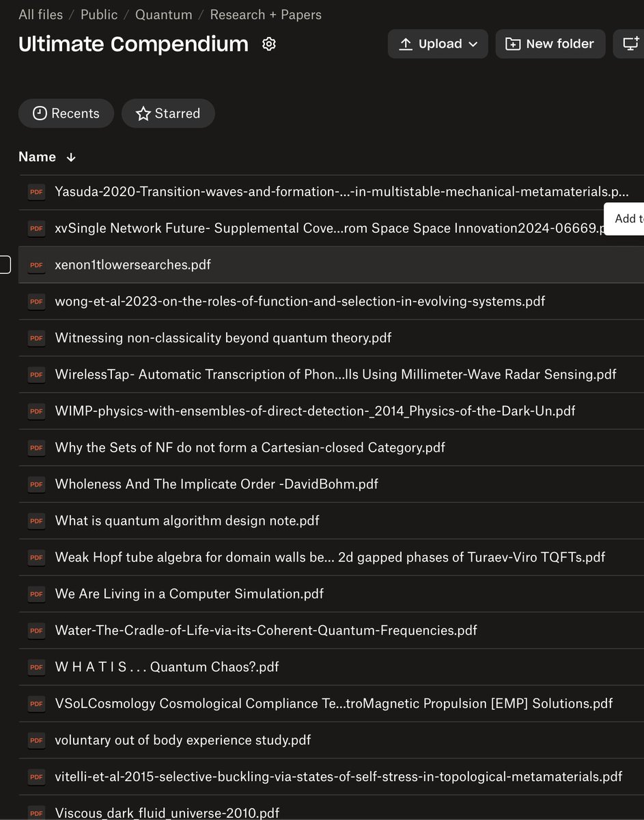Click PDF icon of Viscous_dark_fluid_universe-2010 file
This screenshot has width=644, height=820.
click(36, 812)
